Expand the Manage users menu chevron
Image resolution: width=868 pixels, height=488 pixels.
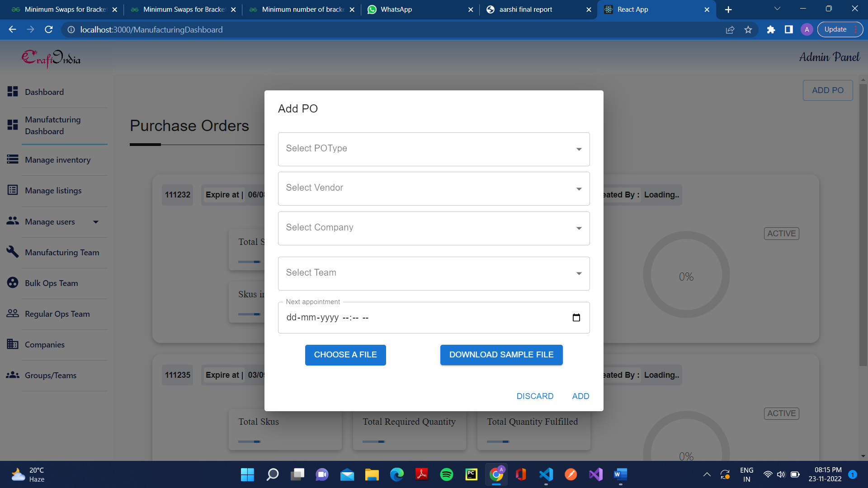pos(95,221)
